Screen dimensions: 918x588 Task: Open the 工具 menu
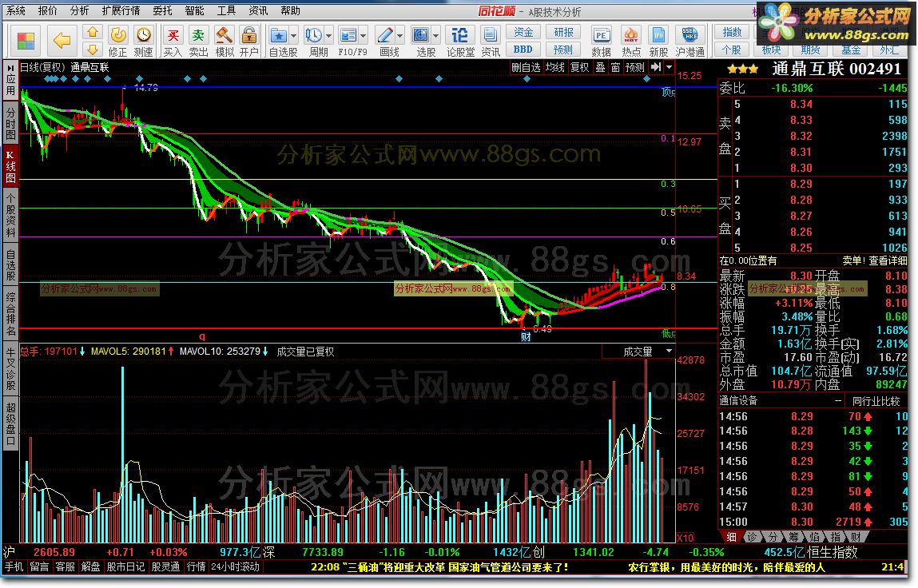[x=226, y=10]
